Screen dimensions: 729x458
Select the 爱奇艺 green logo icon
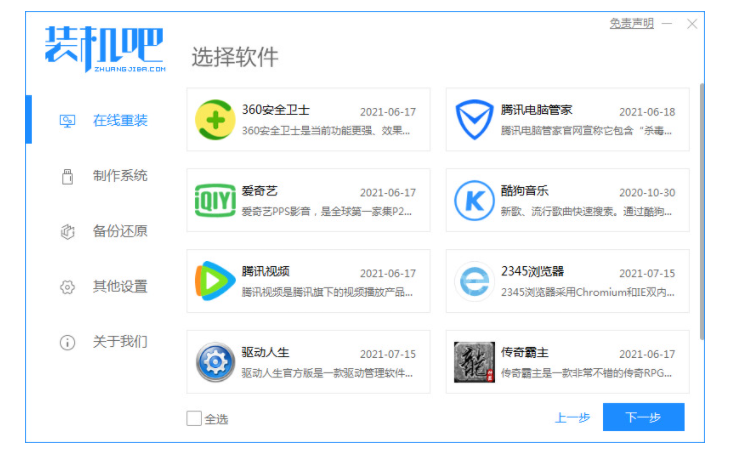(x=215, y=201)
